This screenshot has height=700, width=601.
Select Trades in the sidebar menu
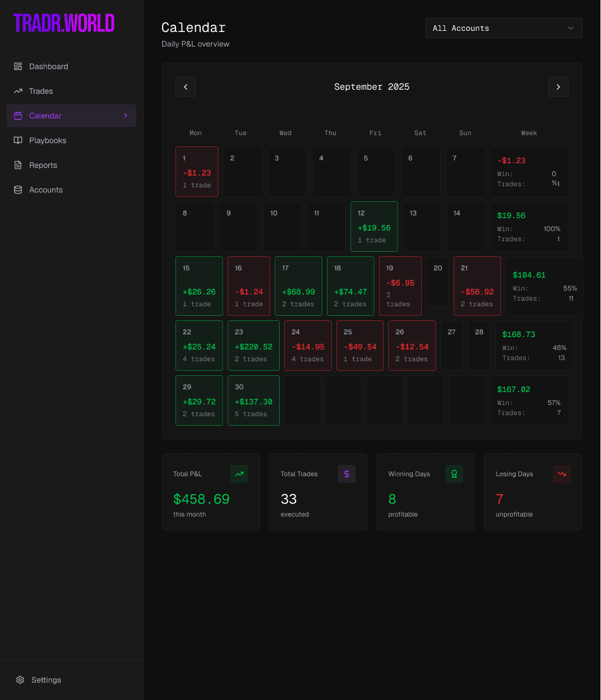(x=41, y=91)
